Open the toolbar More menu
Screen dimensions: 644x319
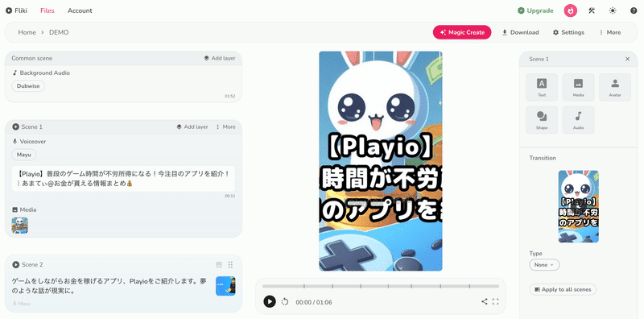coord(610,32)
